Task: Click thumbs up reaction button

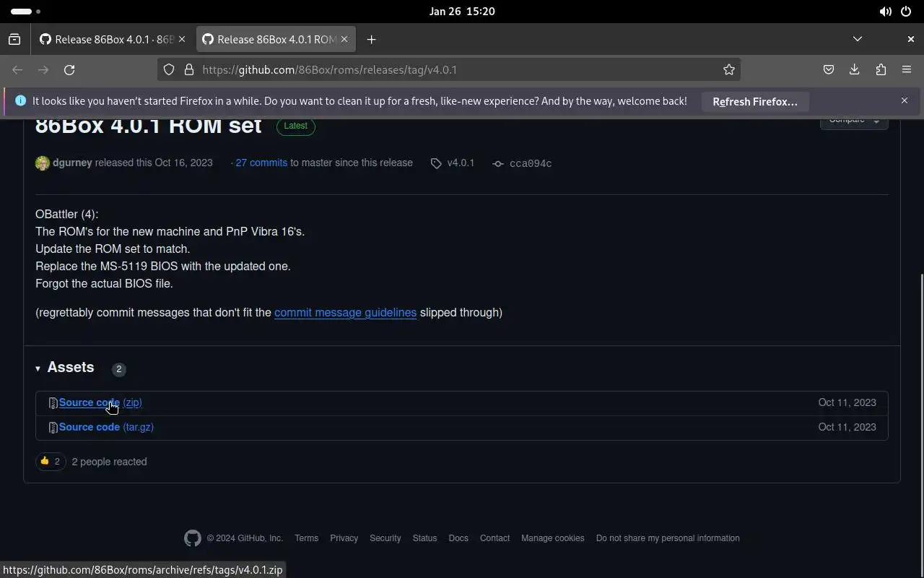Action: coord(51,462)
